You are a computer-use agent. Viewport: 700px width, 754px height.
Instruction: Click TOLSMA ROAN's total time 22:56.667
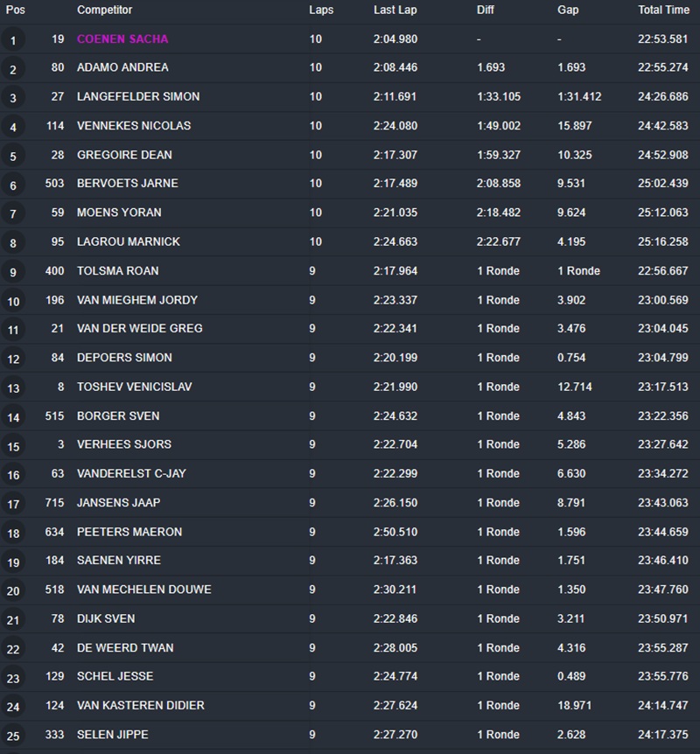click(x=662, y=271)
